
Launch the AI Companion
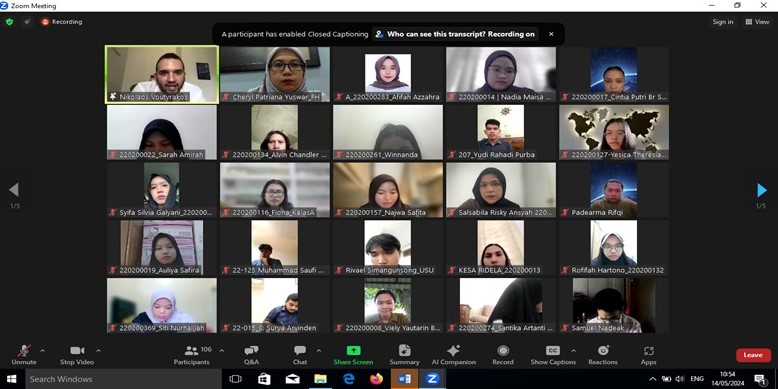point(454,355)
